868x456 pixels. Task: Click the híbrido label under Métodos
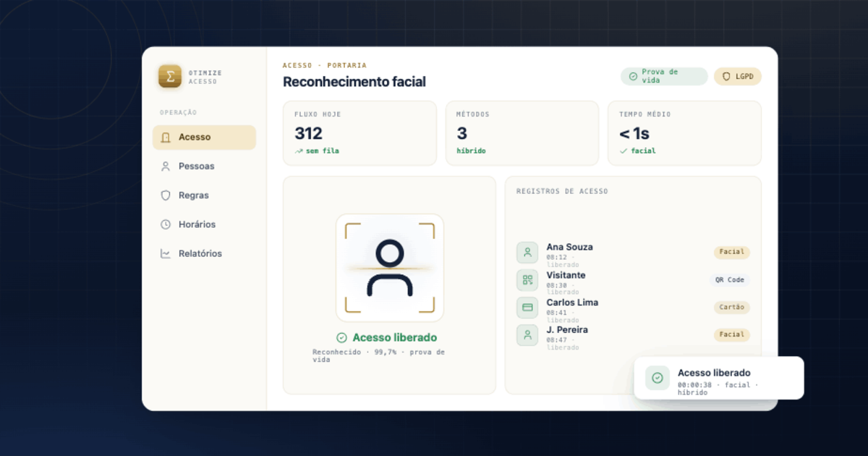click(x=472, y=151)
